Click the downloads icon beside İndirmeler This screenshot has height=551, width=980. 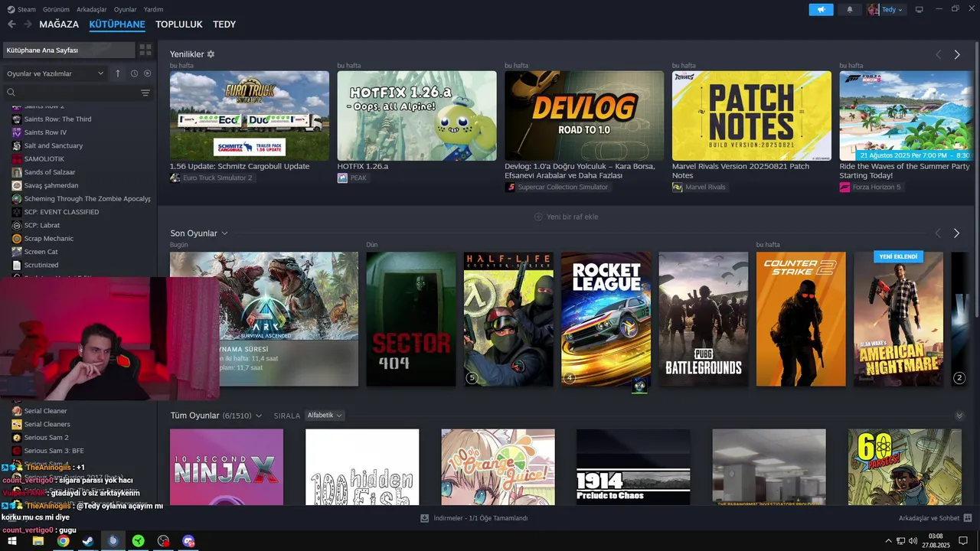(424, 518)
